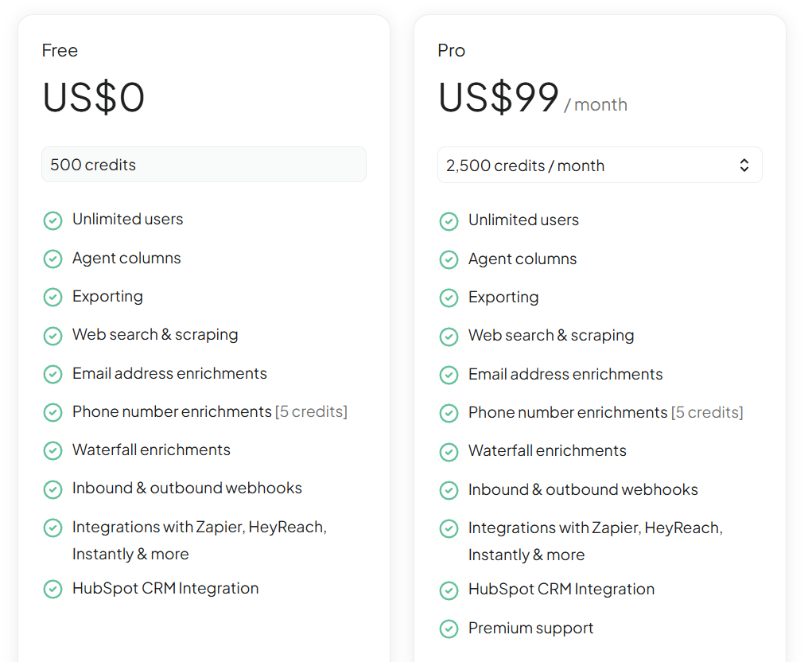Click the checkmark beside Pro Email address enrichments
The width and height of the screenshot is (812, 662).
tap(449, 375)
